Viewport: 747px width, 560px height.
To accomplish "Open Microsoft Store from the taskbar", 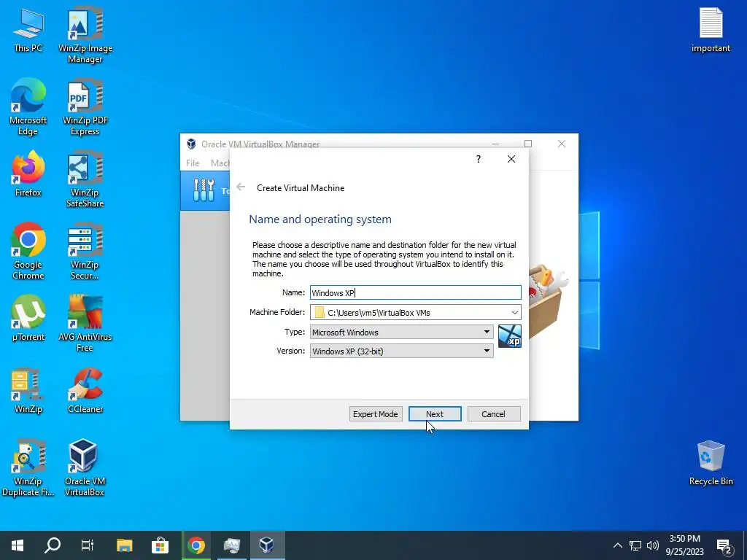I will [160, 545].
